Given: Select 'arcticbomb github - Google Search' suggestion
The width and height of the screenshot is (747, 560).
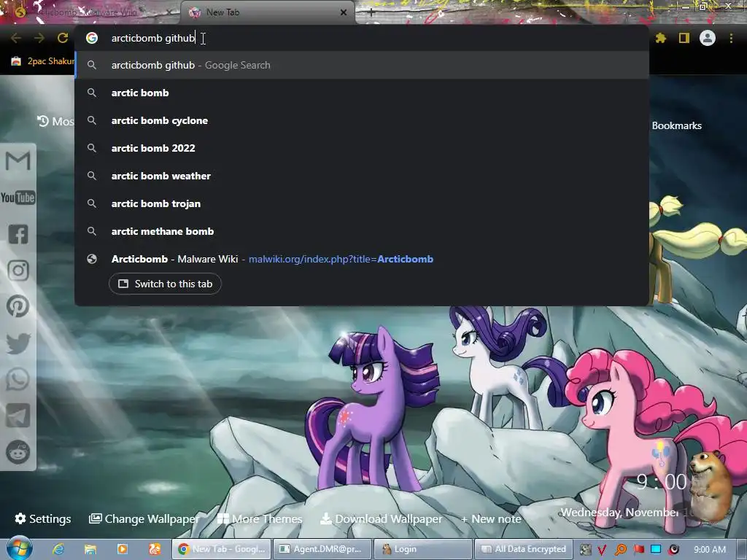Looking at the screenshot, I should pos(362,65).
